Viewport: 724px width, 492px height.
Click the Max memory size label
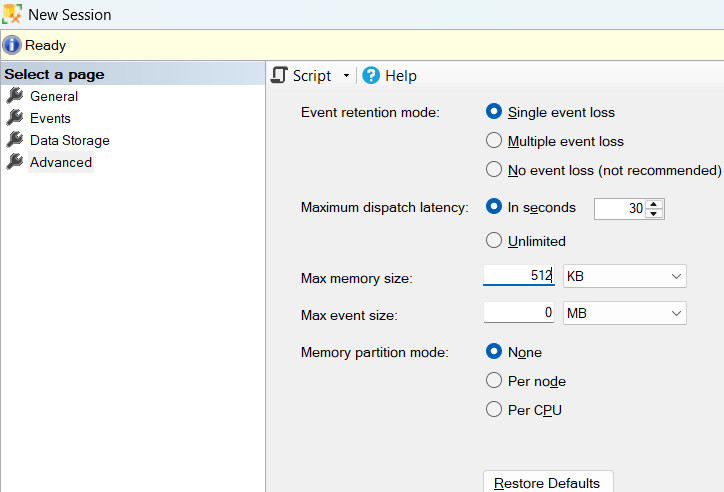point(356,278)
